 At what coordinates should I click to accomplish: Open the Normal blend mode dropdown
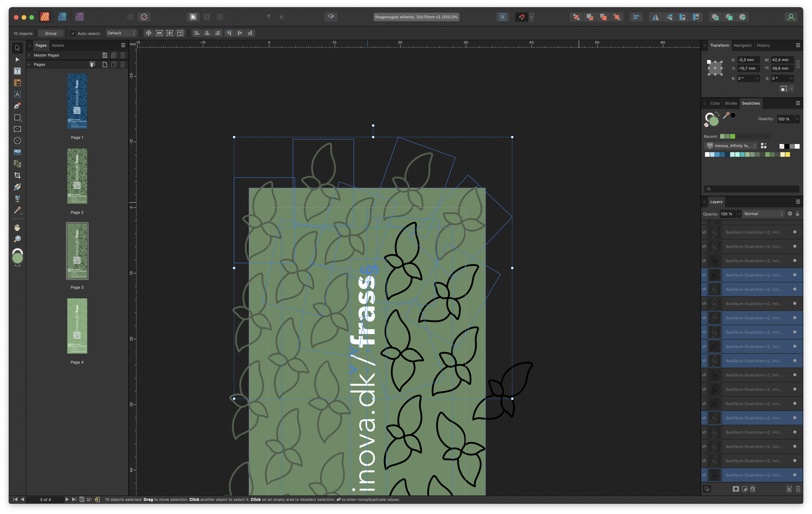tap(764, 214)
